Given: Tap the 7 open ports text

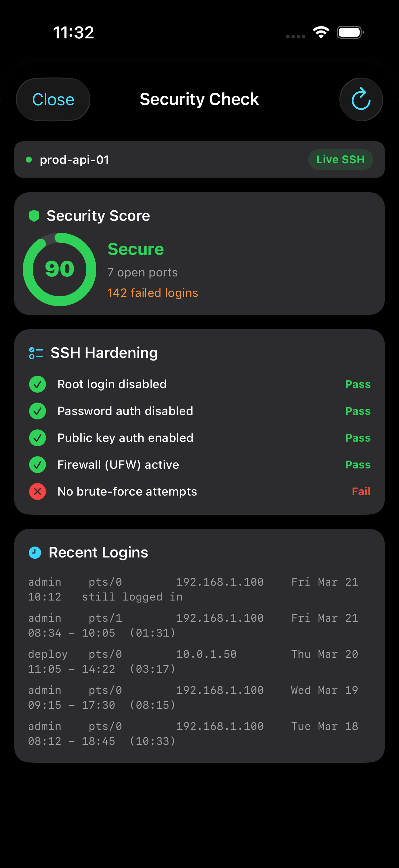Looking at the screenshot, I should pos(142,272).
